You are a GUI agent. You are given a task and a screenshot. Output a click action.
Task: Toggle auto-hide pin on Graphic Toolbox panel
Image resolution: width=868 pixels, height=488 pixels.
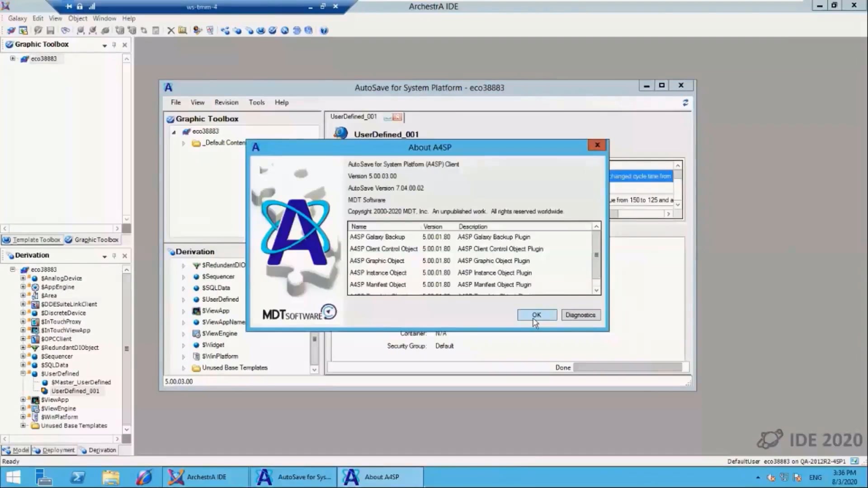[x=114, y=45]
